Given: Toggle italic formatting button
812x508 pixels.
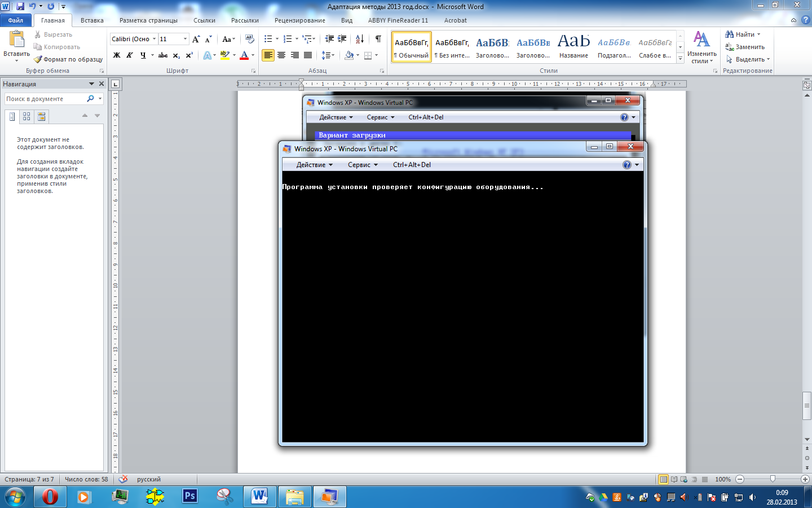Looking at the screenshot, I should 130,55.
